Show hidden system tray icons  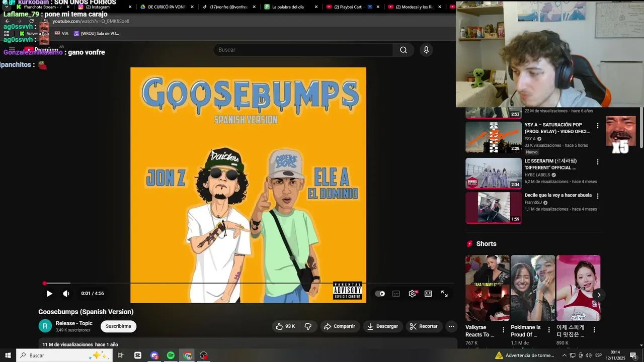(x=564, y=355)
